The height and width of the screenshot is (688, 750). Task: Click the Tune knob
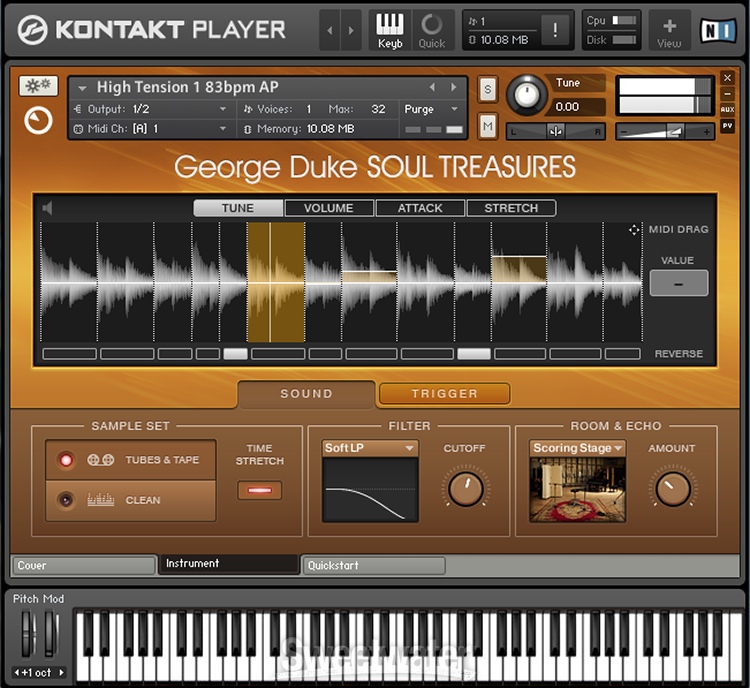pyautogui.click(x=526, y=95)
